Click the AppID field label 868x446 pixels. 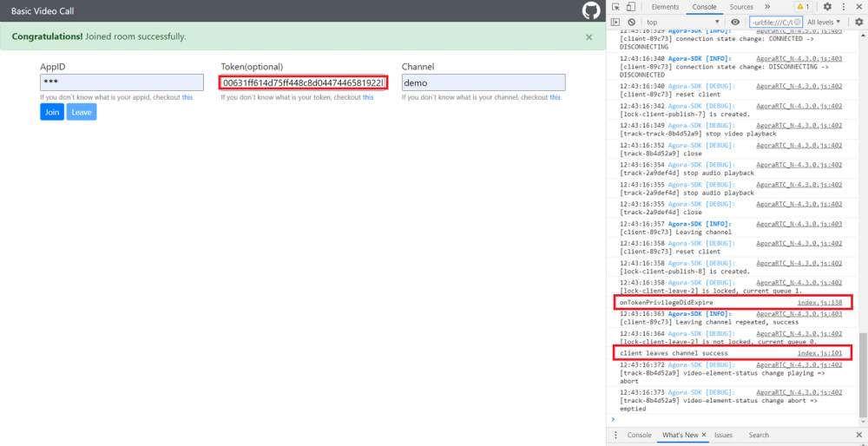tap(53, 67)
